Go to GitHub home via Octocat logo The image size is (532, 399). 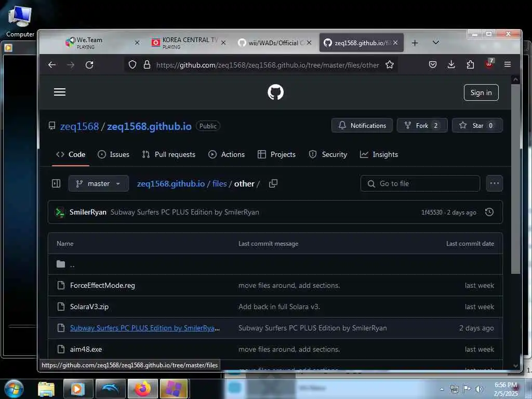click(x=275, y=92)
